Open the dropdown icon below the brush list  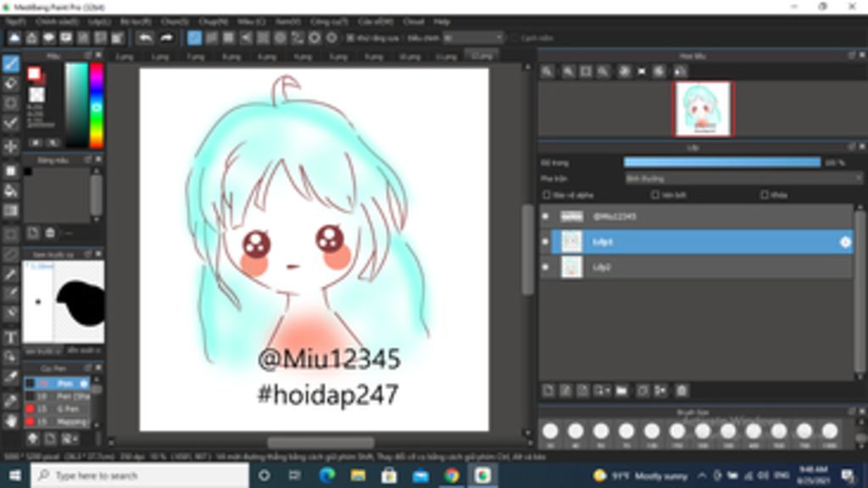70,440
